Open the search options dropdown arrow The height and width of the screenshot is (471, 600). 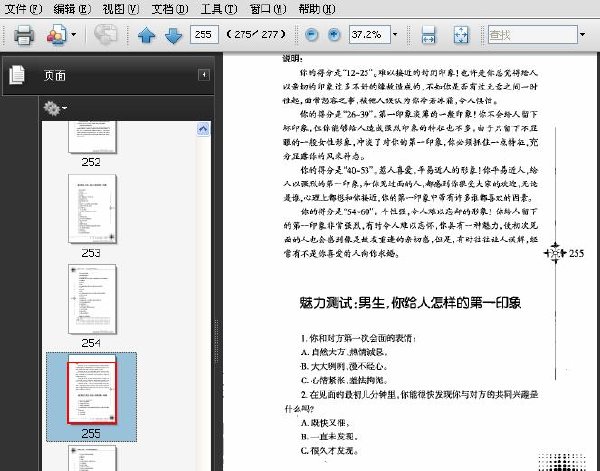tap(582, 35)
